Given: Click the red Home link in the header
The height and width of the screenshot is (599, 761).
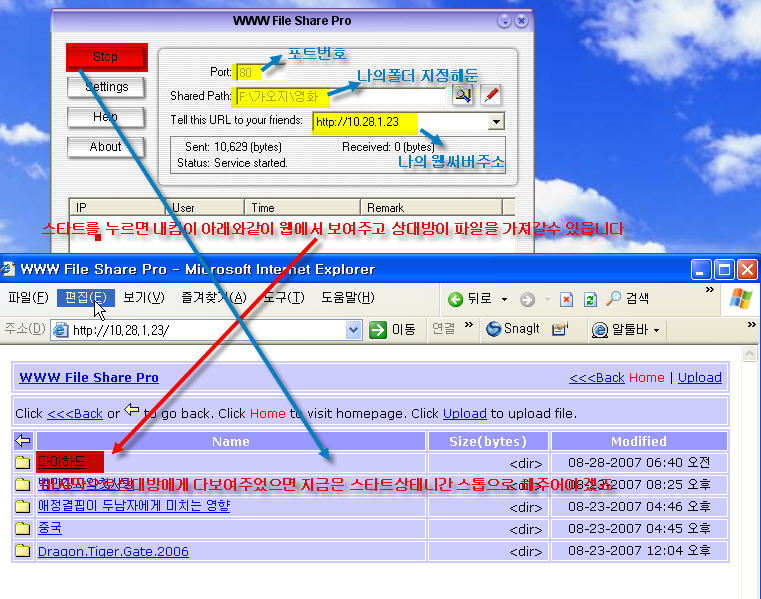Looking at the screenshot, I should click(x=646, y=378).
